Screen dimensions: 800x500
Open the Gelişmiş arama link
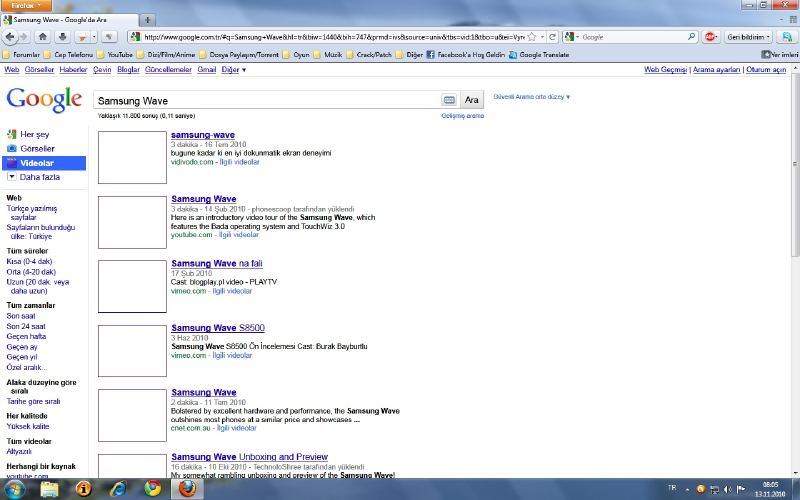pos(462,116)
